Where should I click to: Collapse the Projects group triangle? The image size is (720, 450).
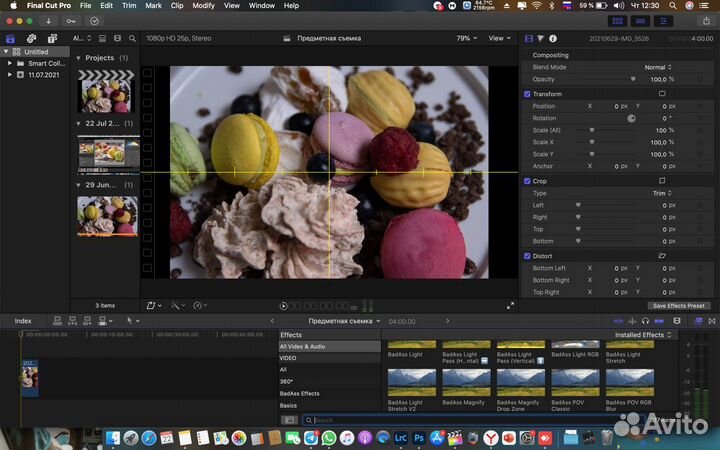click(79, 58)
